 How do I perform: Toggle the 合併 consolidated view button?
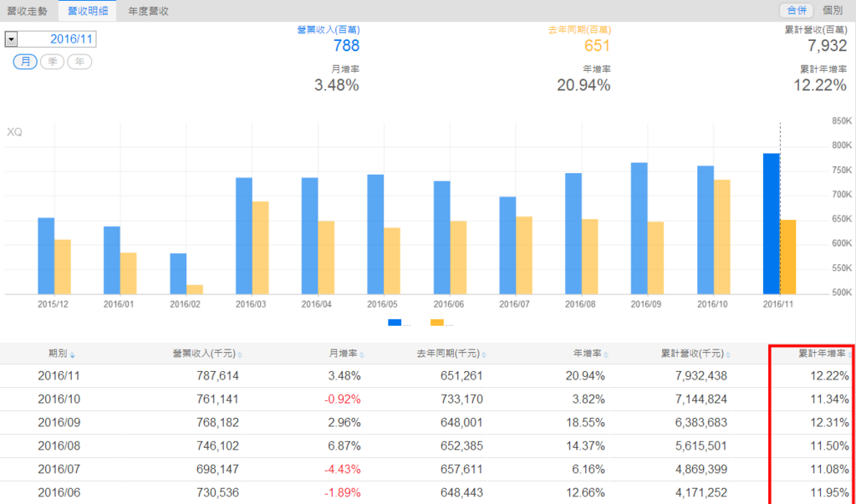click(x=797, y=10)
